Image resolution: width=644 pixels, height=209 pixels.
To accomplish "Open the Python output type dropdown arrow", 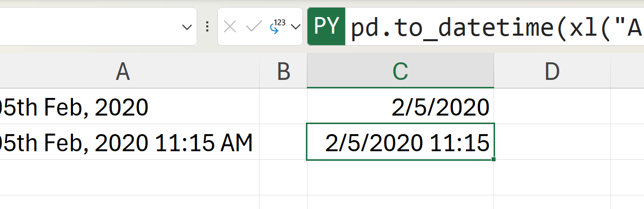I will [x=295, y=27].
